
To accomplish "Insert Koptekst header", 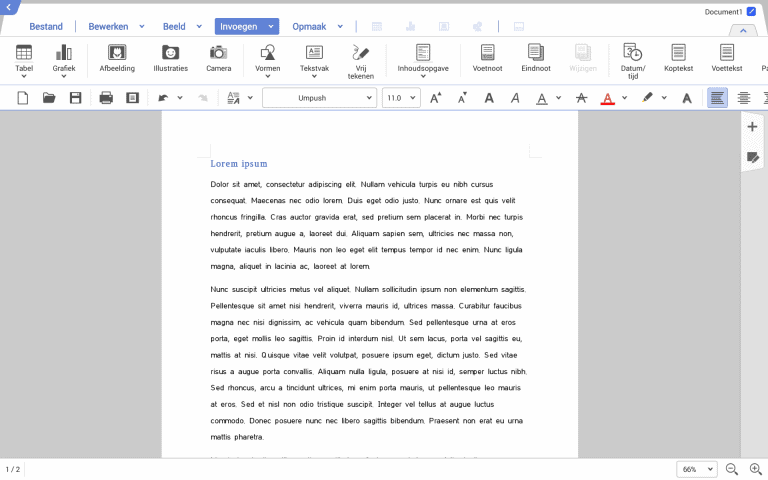I will coord(678,59).
